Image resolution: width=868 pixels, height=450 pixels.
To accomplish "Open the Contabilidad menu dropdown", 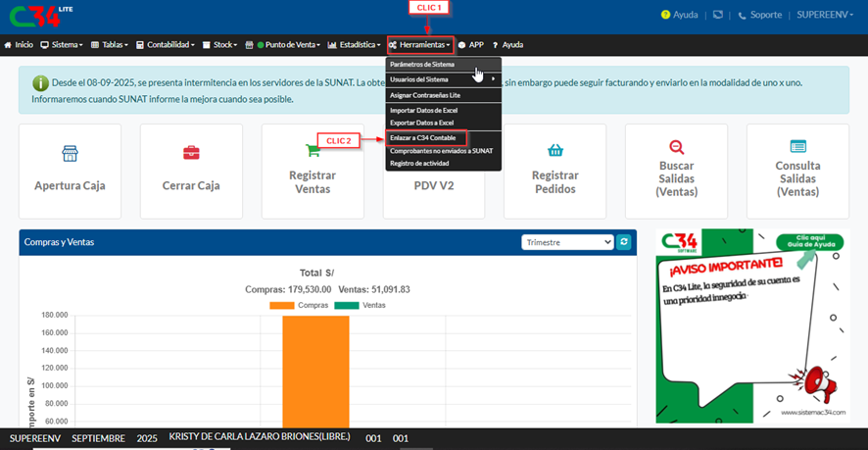I will 171,45.
